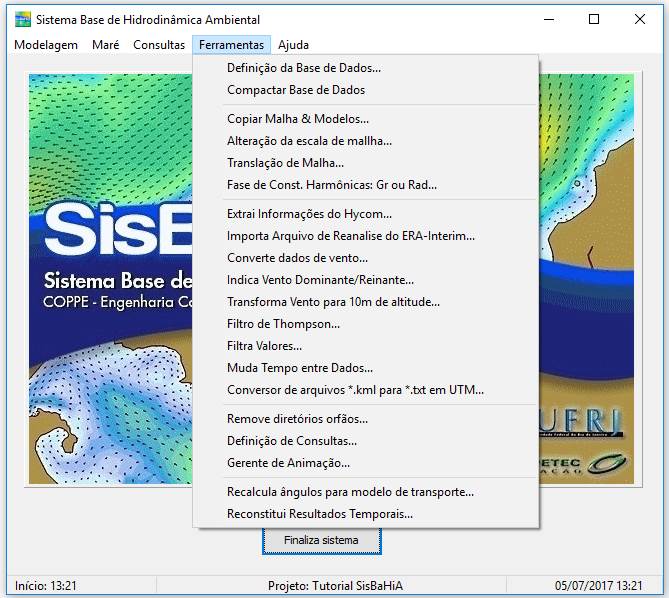
Task: Open the Consultas menu
Action: click(159, 45)
